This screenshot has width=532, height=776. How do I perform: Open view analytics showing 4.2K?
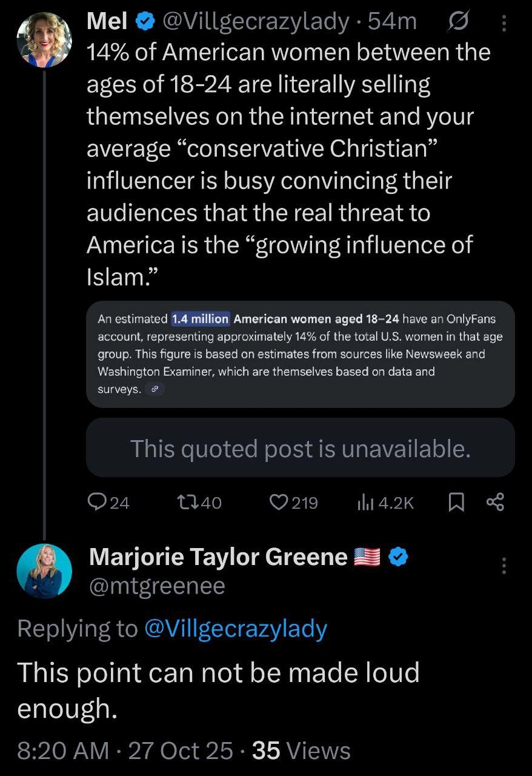pyautogui.click(x=367, y=501)
